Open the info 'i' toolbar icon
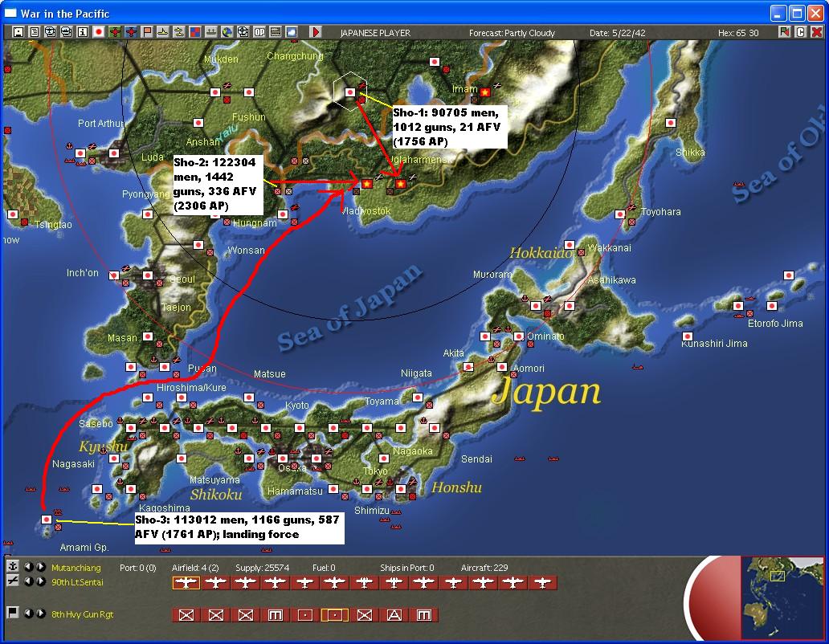Image resolution: width=829 pixels, height=644 pixels. pos(83,32)
